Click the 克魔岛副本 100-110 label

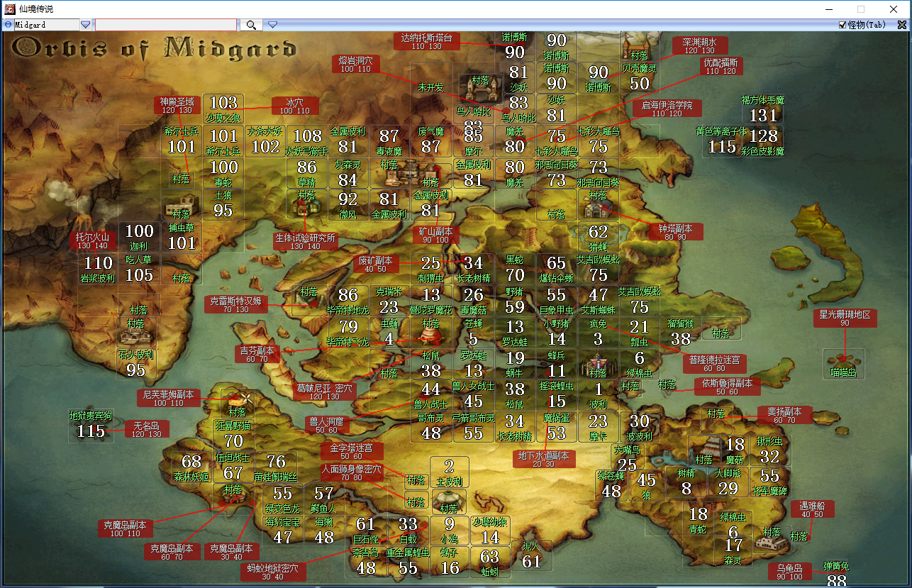125,528
